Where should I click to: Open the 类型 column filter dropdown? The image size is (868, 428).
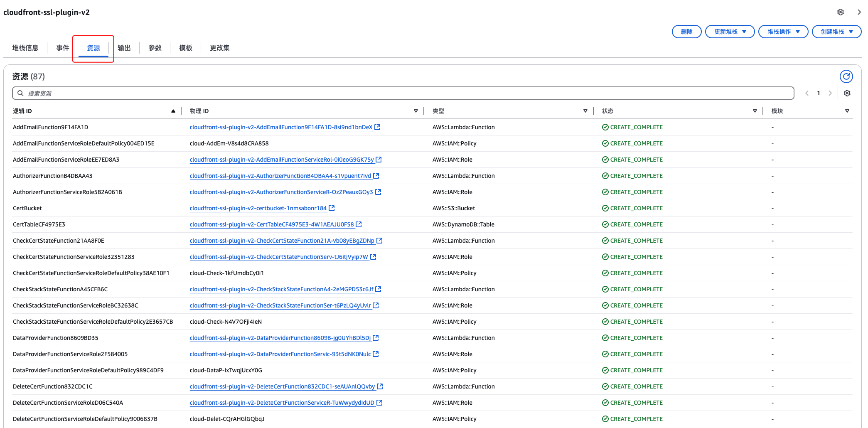[x=585, y=111]
